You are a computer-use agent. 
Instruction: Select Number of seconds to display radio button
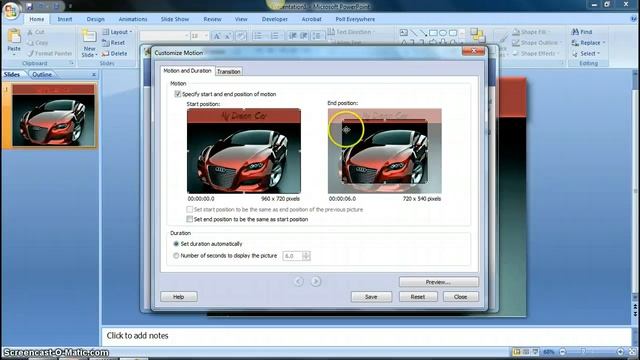coord(176,256)
